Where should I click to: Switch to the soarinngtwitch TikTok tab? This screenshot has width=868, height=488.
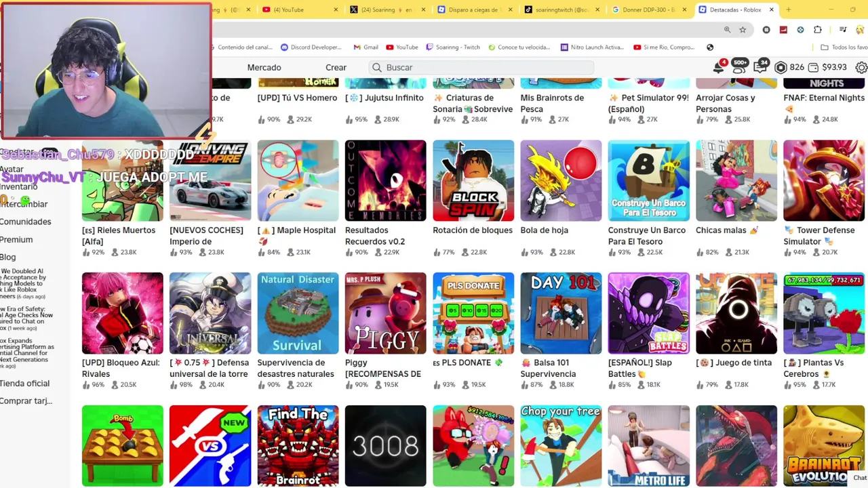click(561, 9)
